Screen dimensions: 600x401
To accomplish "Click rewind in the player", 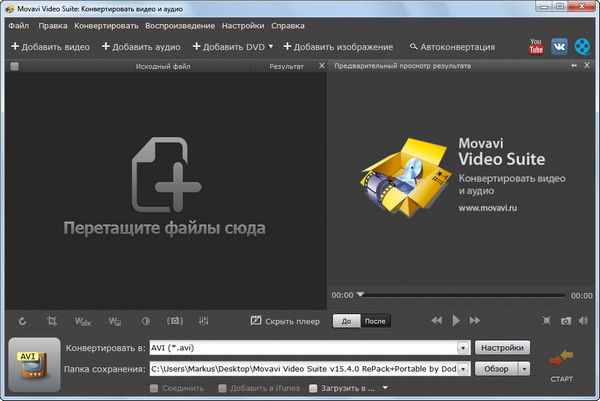I will pyautogui.click(x=437, y=320).
